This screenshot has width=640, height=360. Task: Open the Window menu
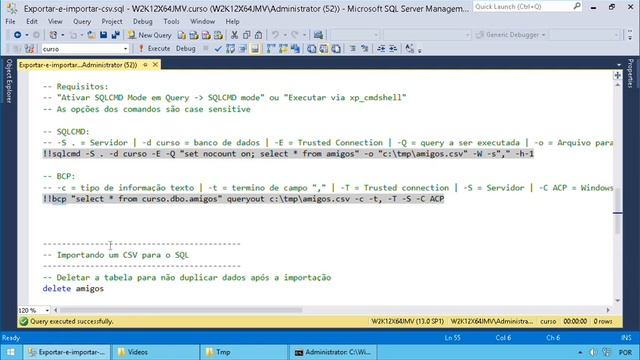pyautogui.click(x=202, y=22)
